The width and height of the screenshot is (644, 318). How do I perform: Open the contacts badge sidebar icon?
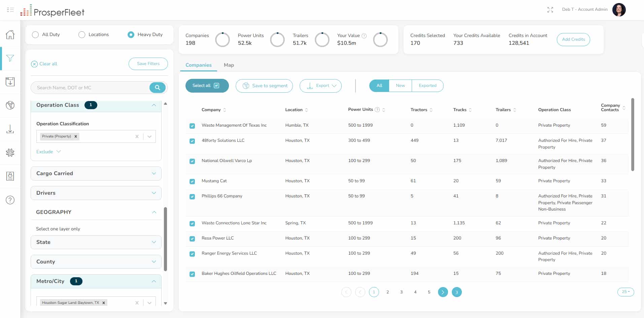click(x=10, y=176)
